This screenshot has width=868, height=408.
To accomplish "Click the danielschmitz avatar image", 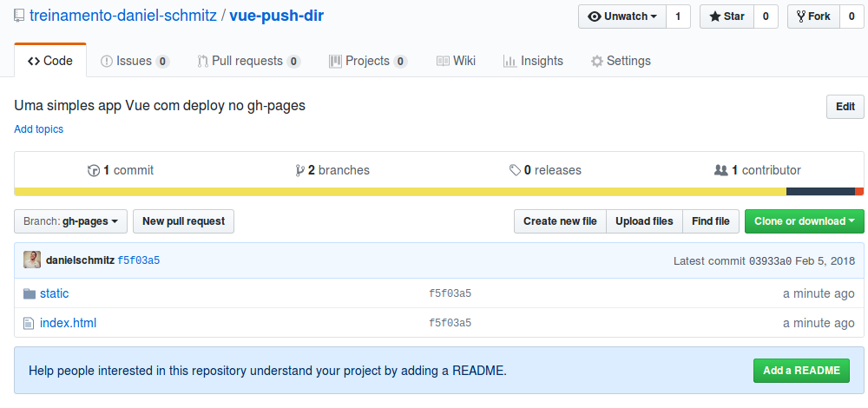I will 32,260.
